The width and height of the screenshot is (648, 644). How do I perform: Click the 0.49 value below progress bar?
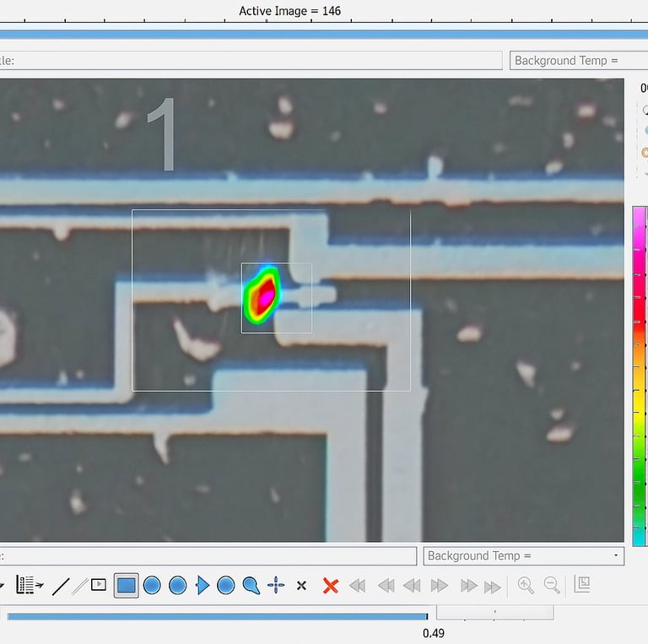(x=434, y=633)
